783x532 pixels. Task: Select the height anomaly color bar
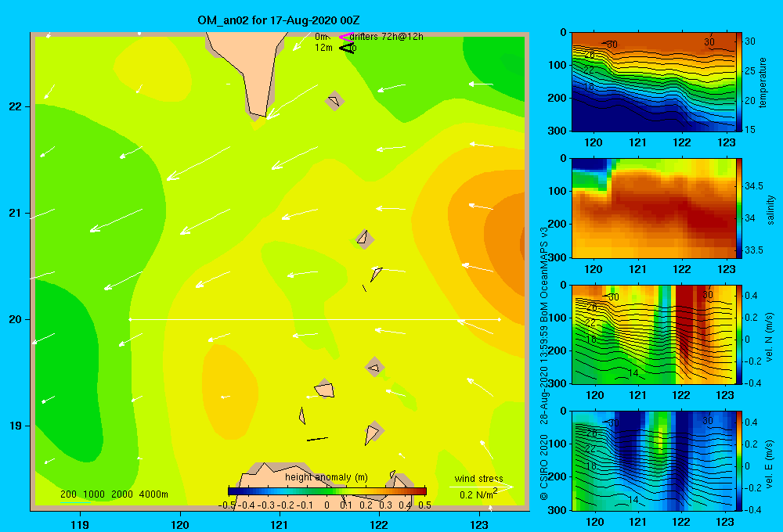327,491
